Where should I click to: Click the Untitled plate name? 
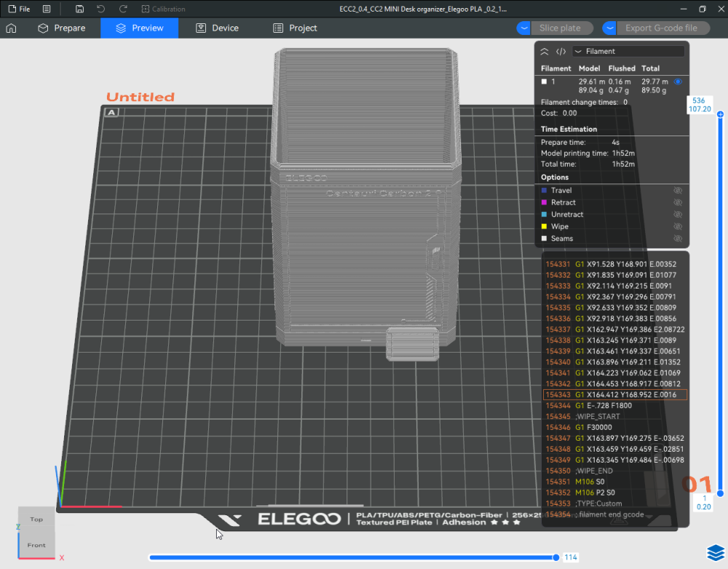click(x=141, y=97)
